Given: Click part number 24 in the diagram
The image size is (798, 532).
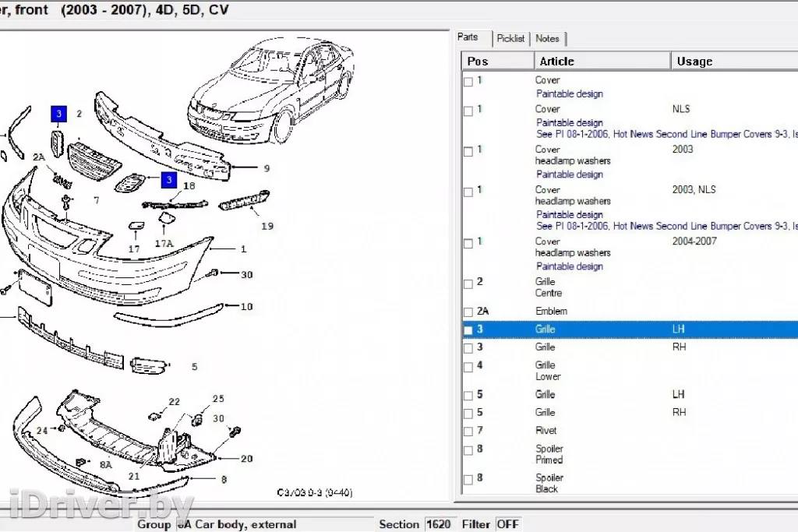Looking at the screenshot, I should 42,431.
